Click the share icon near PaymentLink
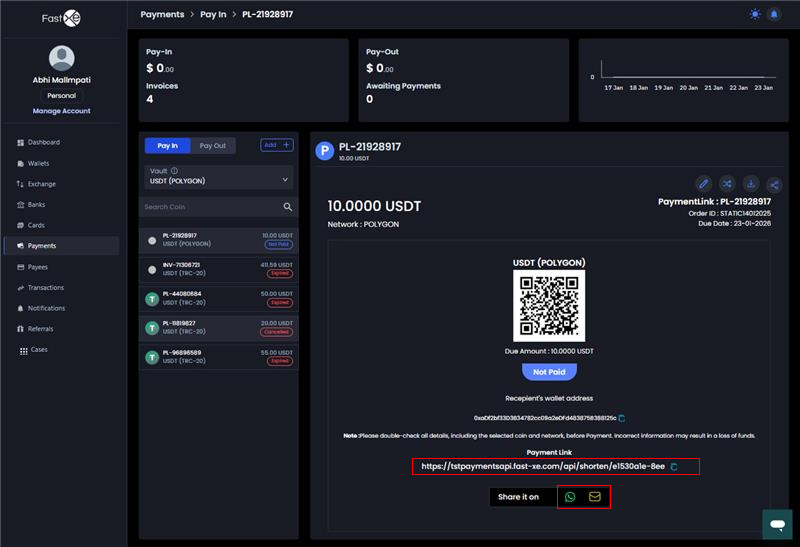 pyautogui.click(x=774, y=184)
